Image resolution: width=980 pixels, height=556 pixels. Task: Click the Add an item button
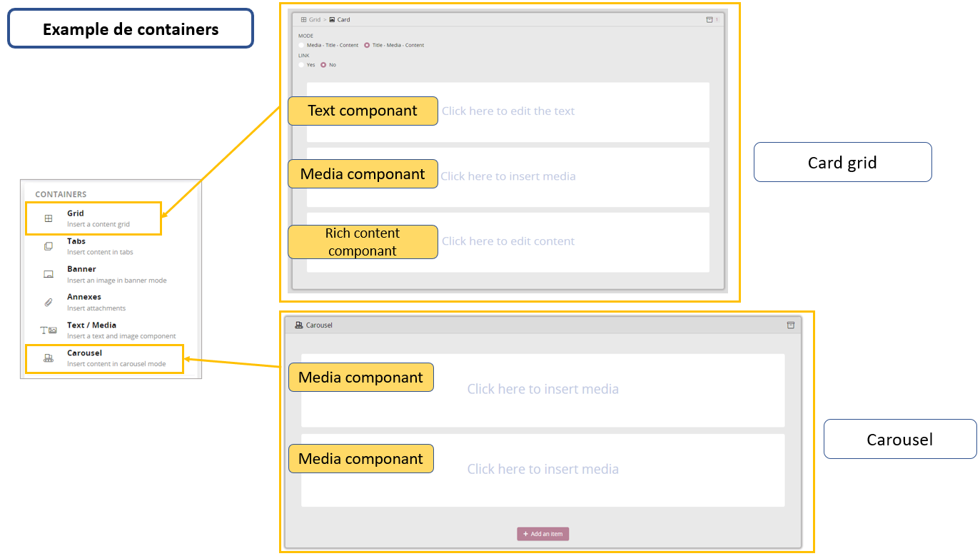click(x=542, y=533)
